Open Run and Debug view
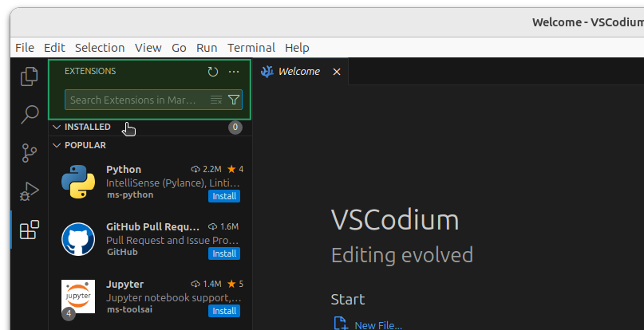 coord(30,191)
